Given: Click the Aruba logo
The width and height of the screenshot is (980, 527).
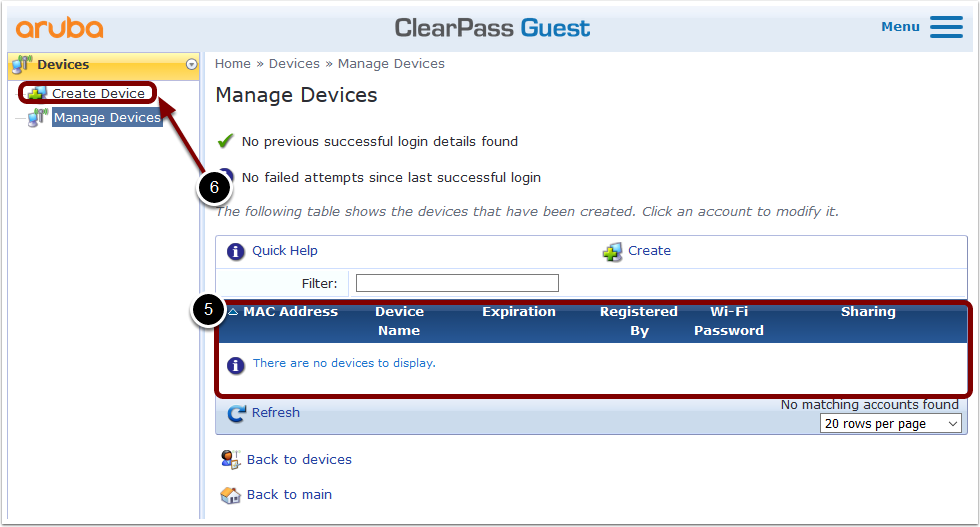Looking at the screenshot, I should tap(59, 28).
